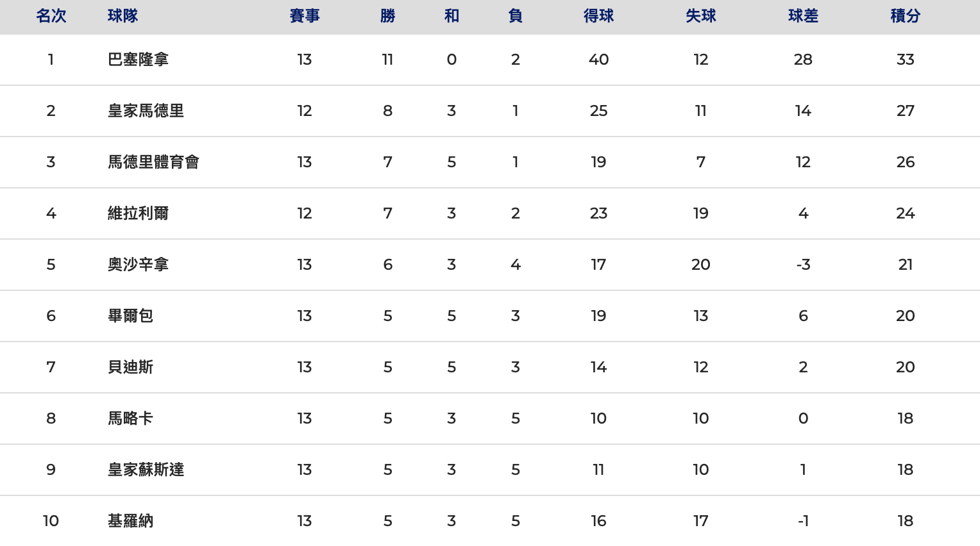The width and height of the screenshot is (980, 546).
Task: Open team 基羅納
Action: pos(130,521)
